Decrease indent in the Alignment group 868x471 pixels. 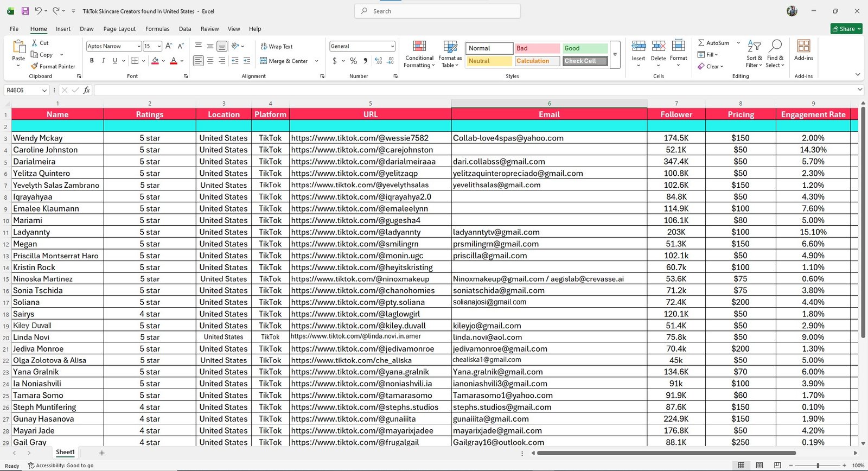pyautogui.click(x=235, y=61)
